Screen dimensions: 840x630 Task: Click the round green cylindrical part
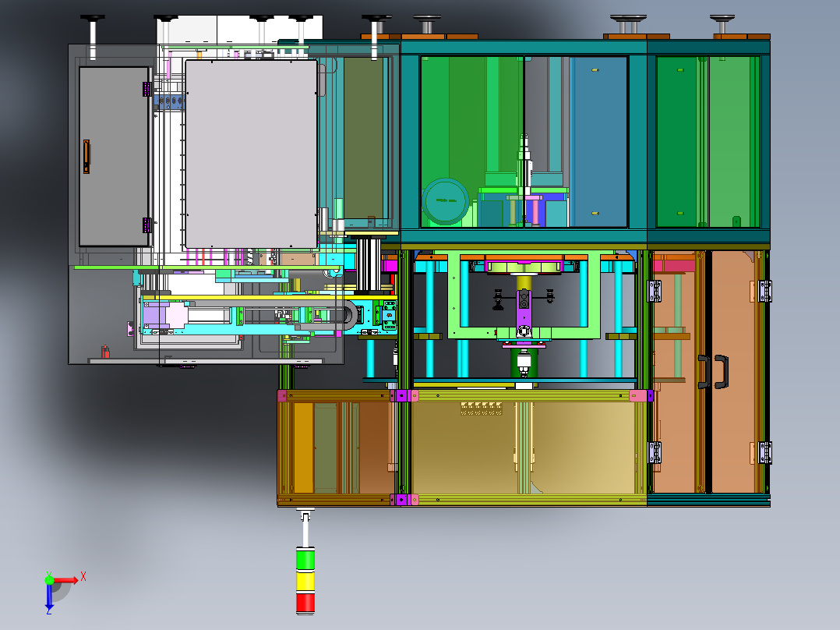coord(445,201)
